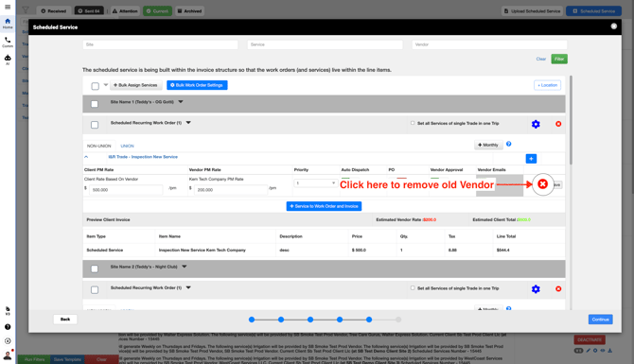Click Upload Scheduled Service in background

pos(532,11)
